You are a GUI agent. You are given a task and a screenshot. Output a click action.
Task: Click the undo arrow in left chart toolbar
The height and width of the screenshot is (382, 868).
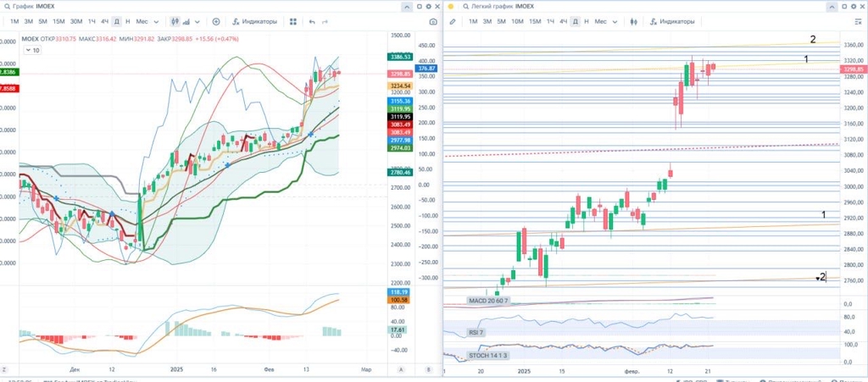tap(312, 21)
